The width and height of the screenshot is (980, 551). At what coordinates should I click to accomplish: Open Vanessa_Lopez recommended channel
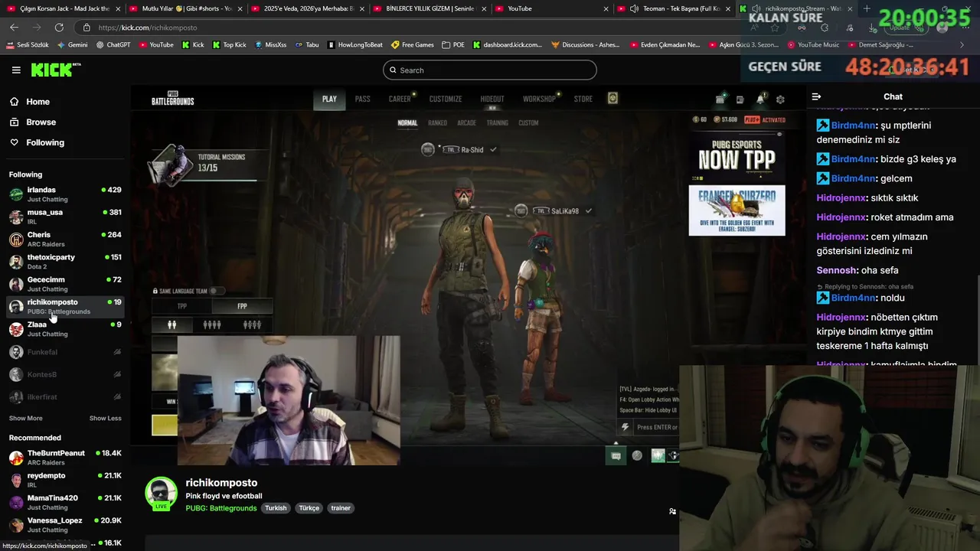click(x=65, y=525)
